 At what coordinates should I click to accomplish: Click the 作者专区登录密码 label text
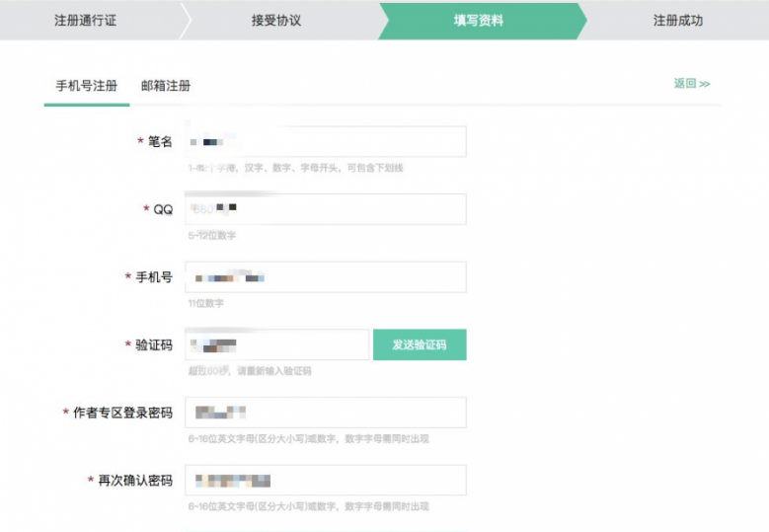coord(122,413)
